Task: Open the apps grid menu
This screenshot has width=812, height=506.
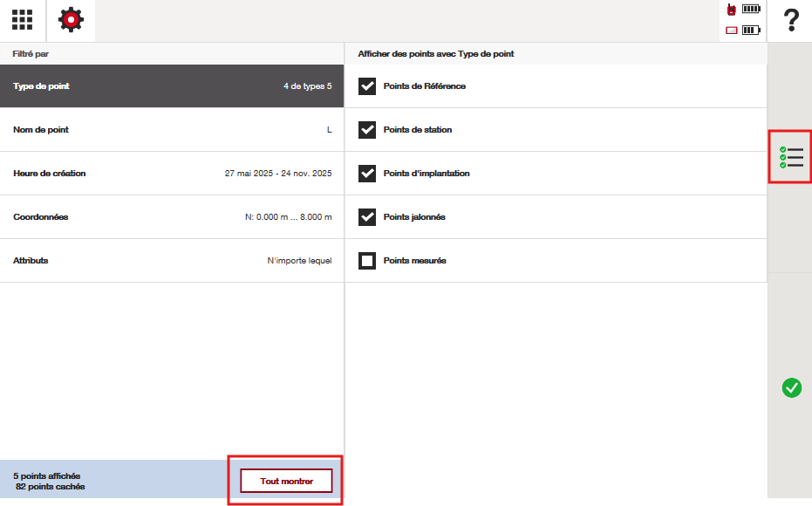Action: tap(22, 20)
